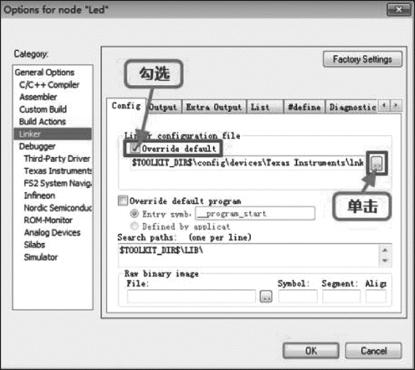Open the #define tab
The height and width of the screenshot is (370, 415).
click(x=304, y=107)
